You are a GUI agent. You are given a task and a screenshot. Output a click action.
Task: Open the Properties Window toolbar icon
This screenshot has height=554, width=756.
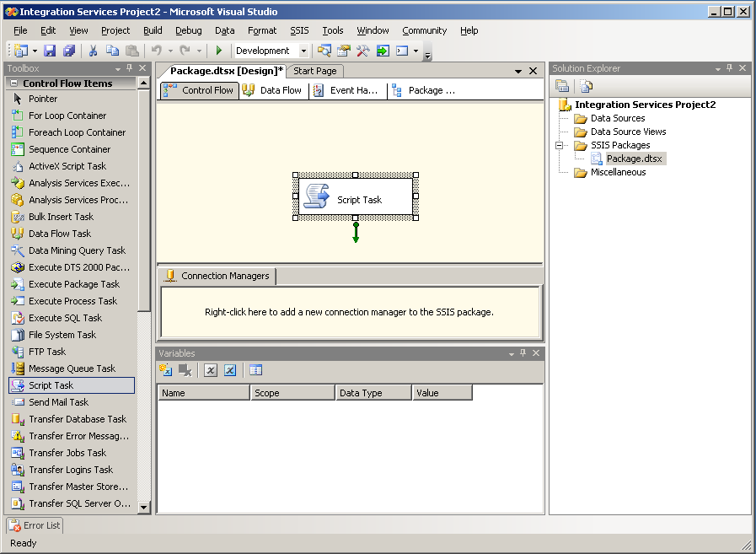344,51
